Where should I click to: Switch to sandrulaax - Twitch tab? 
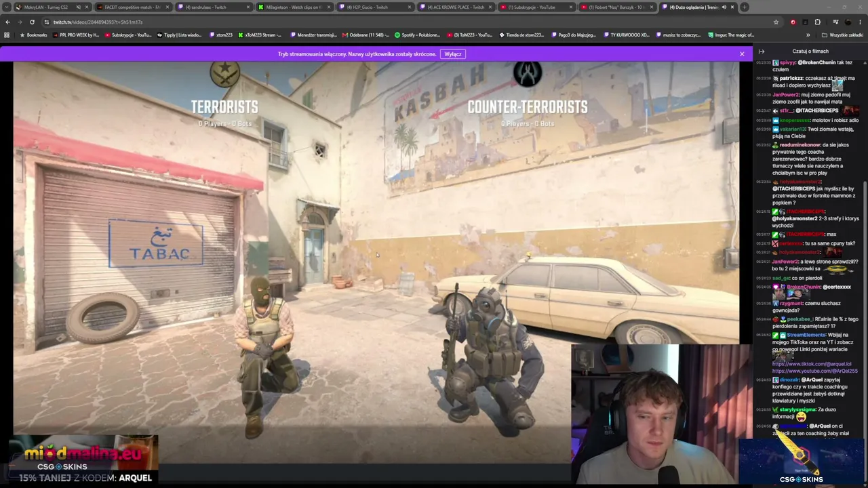(213, 7)
